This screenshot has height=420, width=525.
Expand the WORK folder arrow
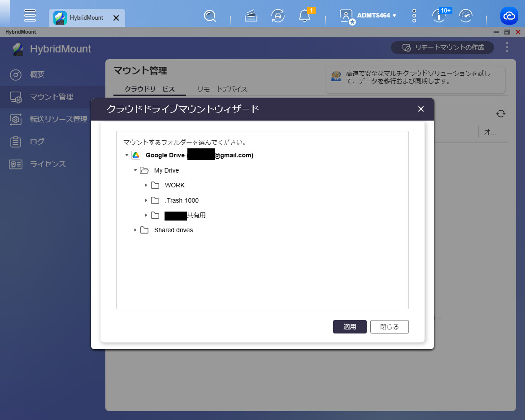[146, 185]
